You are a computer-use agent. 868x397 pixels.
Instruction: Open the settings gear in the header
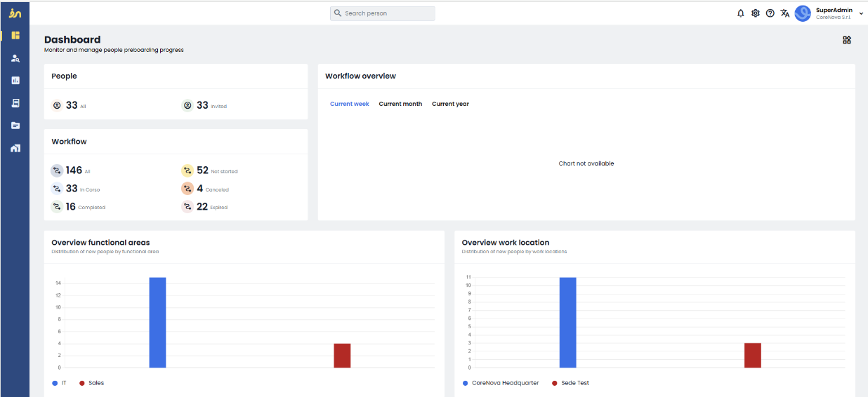(x=756, y=13)
